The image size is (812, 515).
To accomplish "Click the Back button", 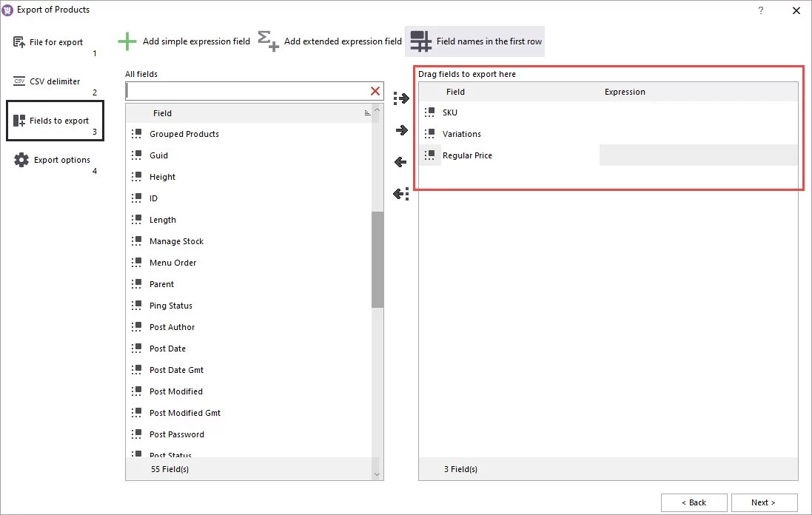I will pyautogui.click(x=694, y=502).
